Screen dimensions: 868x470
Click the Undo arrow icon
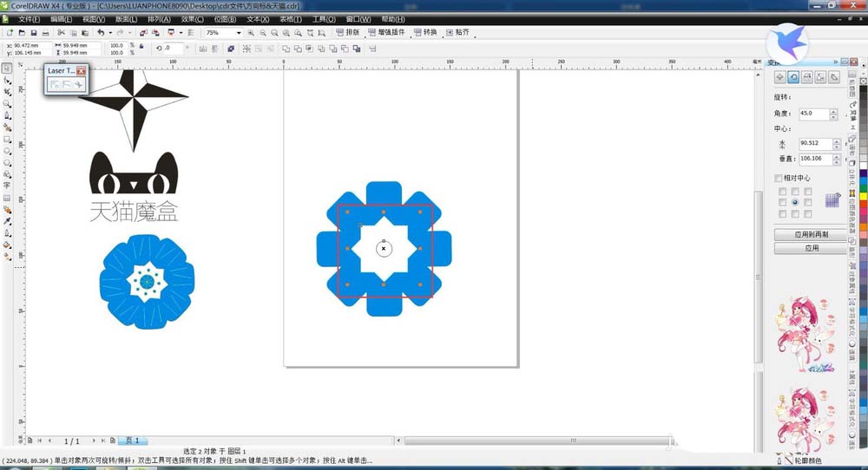(100, 33)
